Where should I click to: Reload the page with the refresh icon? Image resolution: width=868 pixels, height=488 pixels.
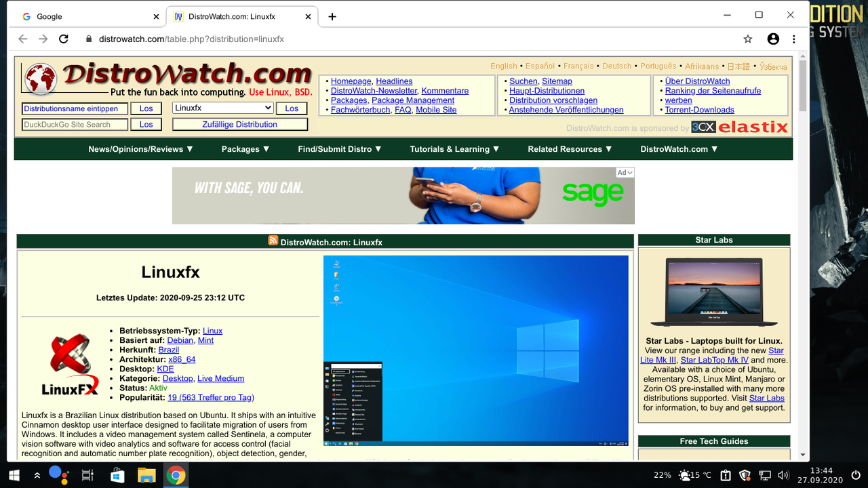(x=64, y=39)
